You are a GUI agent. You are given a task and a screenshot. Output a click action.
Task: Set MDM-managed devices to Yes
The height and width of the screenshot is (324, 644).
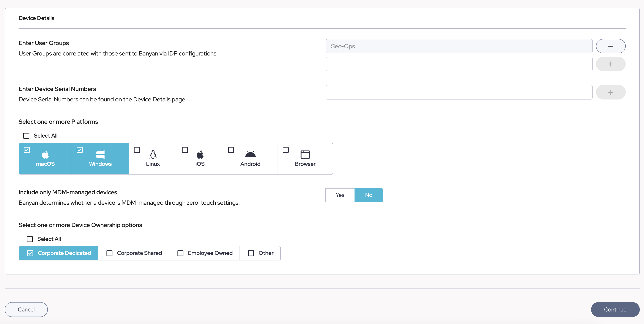340,195
